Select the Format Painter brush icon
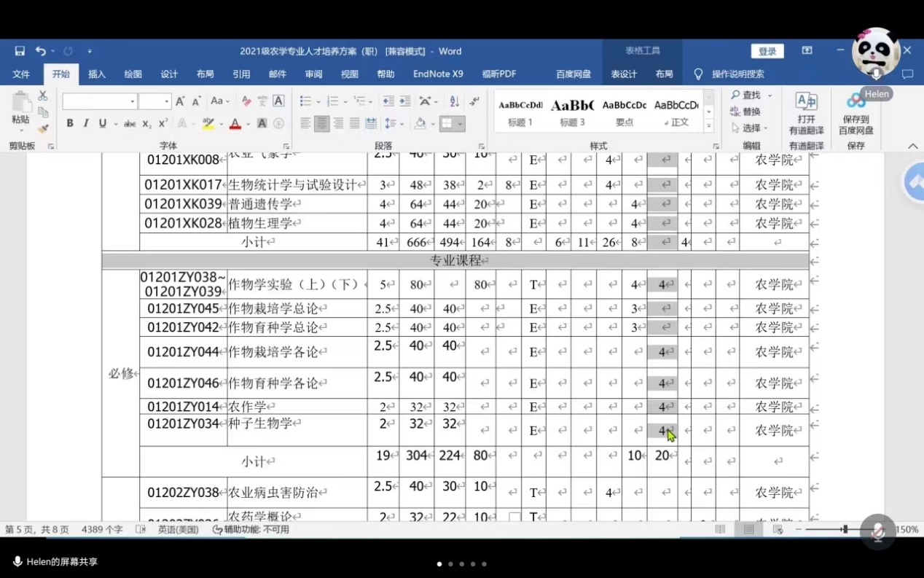 (x=43, y=129)
